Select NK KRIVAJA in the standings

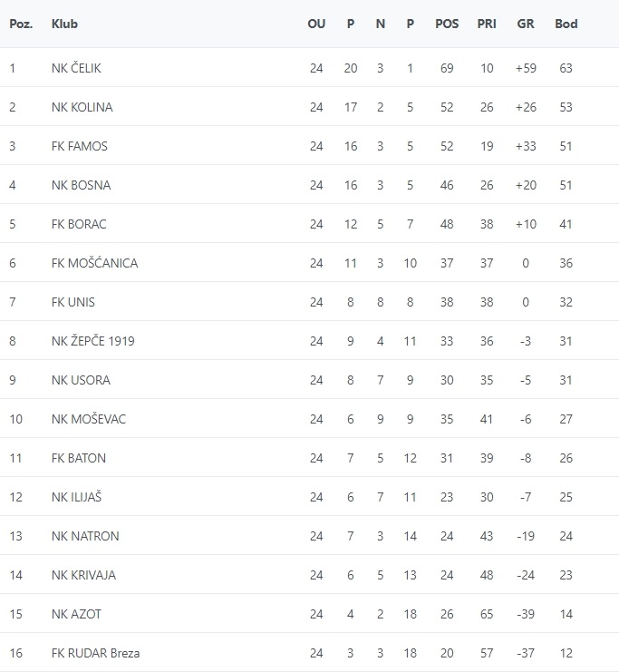pyautogui.click(x=84, y=575)
